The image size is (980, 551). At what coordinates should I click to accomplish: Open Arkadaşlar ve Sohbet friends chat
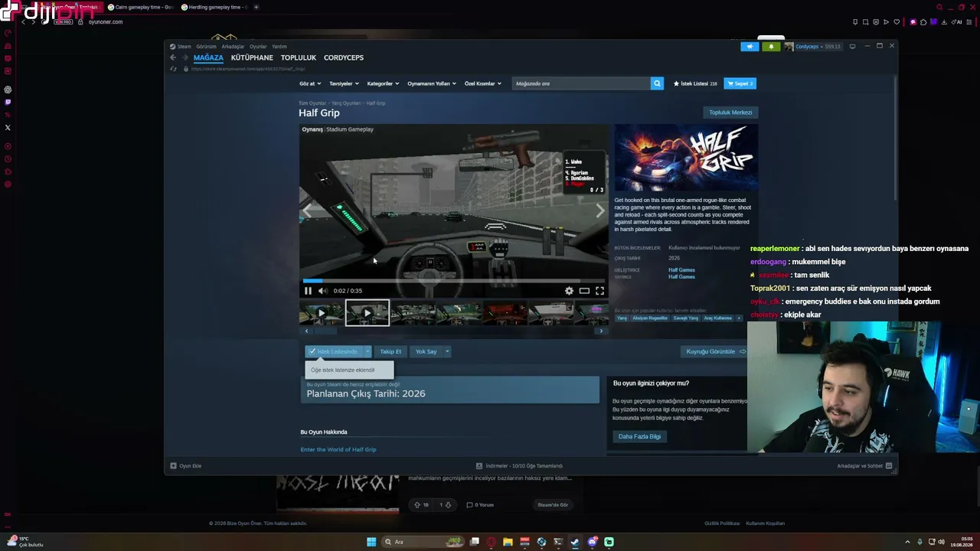point(864,466)
